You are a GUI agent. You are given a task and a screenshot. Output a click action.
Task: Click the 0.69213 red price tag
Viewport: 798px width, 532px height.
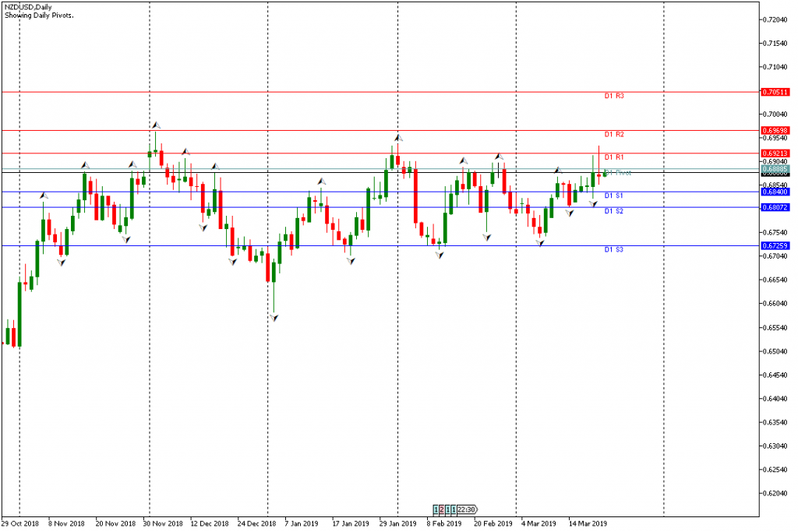[775, 153]
